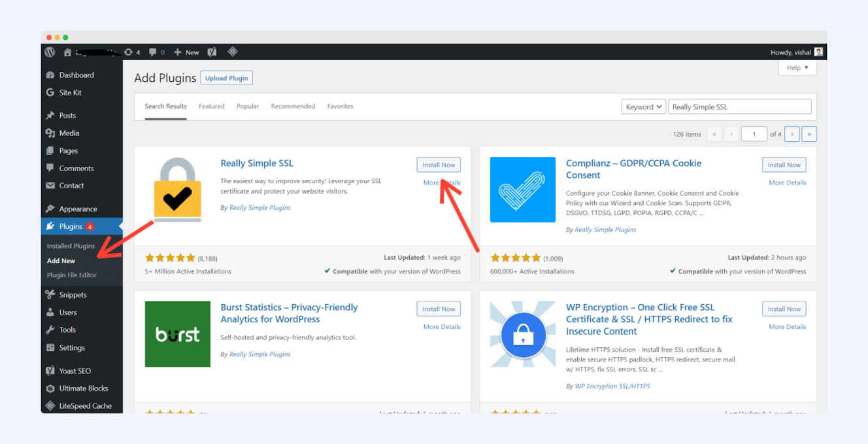Viewport: 868px width, 444px height.
Task: Click the Really Simple SSL padlock thumbnail
Action: 177,190
